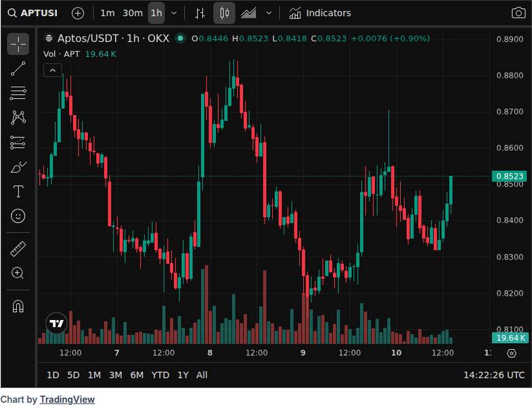Switch to candlestick chart style
Screen dimensions: 532x406
click(x=225, y=13)
